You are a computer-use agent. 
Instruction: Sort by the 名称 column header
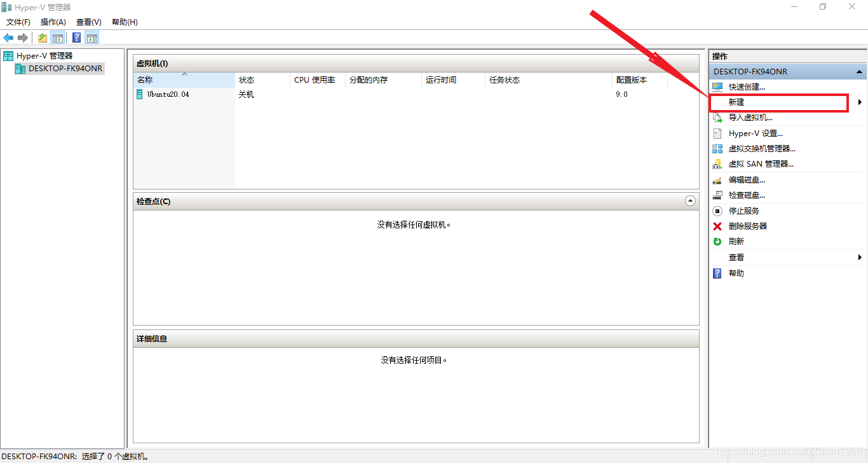(x=184, y=80)
